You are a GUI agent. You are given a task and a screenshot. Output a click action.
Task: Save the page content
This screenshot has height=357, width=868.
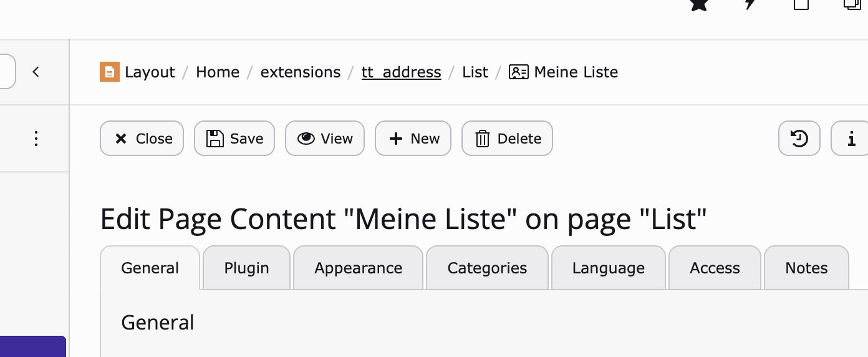click(234, 139)
